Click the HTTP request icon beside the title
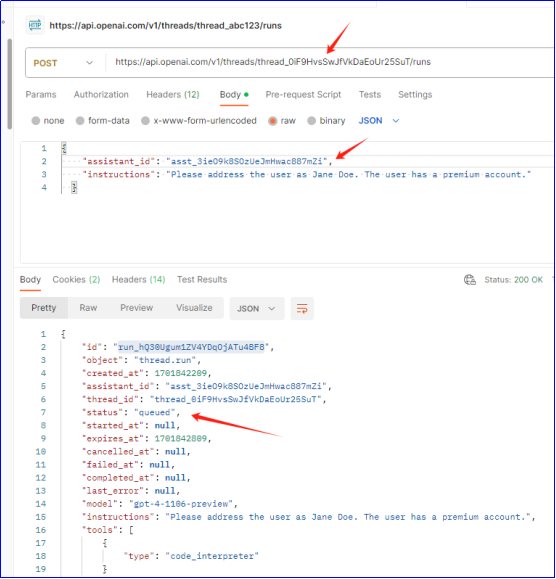The height and width of the screenshot is (579, 556). [35, 25]
